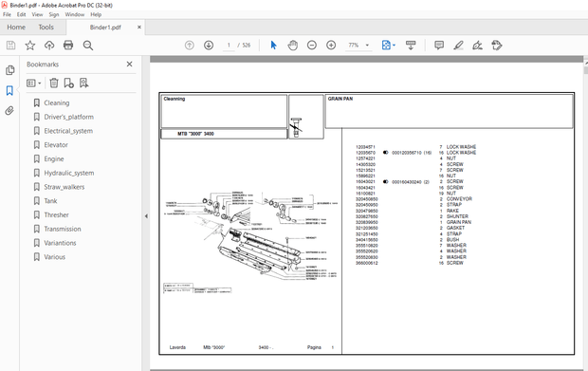Image resolution: width=588 pixels, height=371 pixels.
Task: Delete the selected bookmark
Action: (54, 83)
